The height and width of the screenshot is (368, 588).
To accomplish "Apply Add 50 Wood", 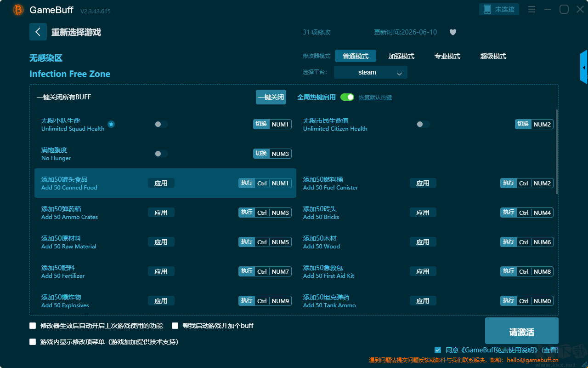I will pyautogui.click(x=423, y=242).
